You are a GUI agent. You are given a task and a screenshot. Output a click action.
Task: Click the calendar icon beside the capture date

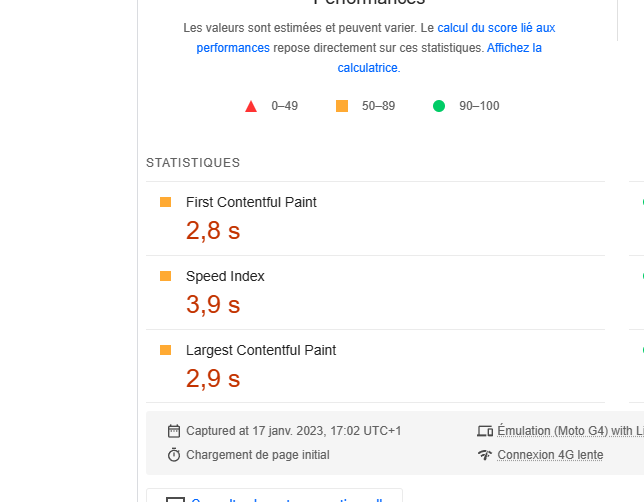174,431
